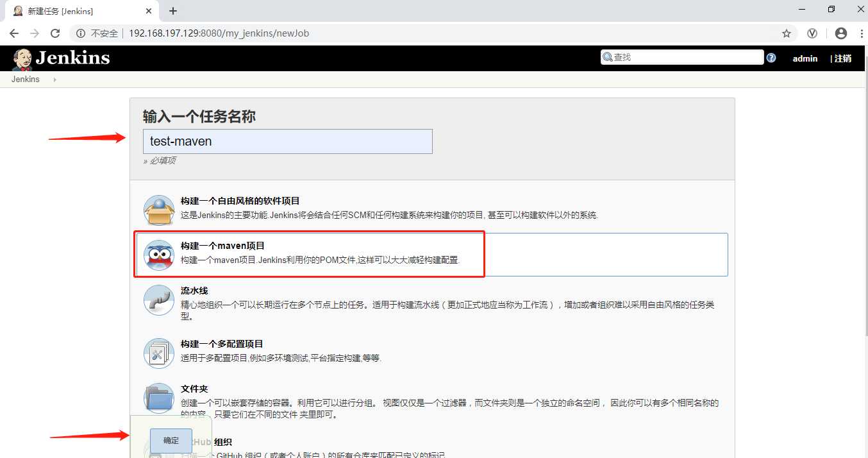Click the insecure site info icon
The height and width of the screenshot is (458, 868).
point(81,33)
